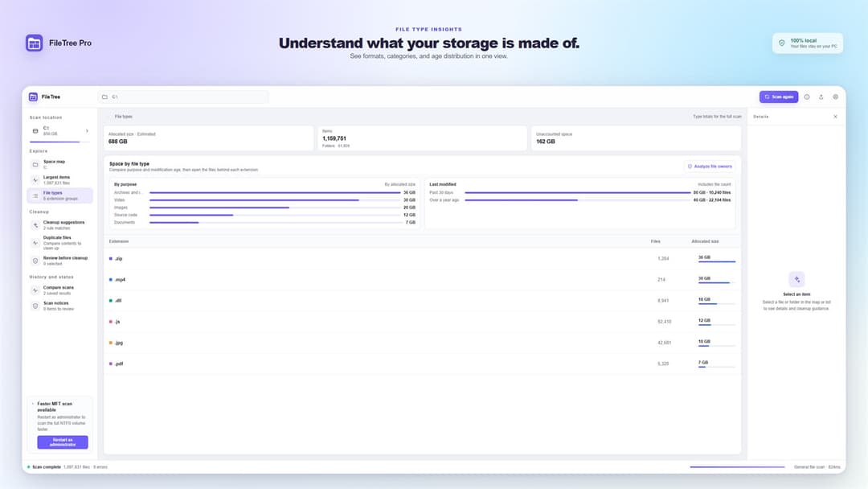Click the shield icon in the 100% local badge
Viewport: 868px width, 489px height.
(x=782, y=43)
